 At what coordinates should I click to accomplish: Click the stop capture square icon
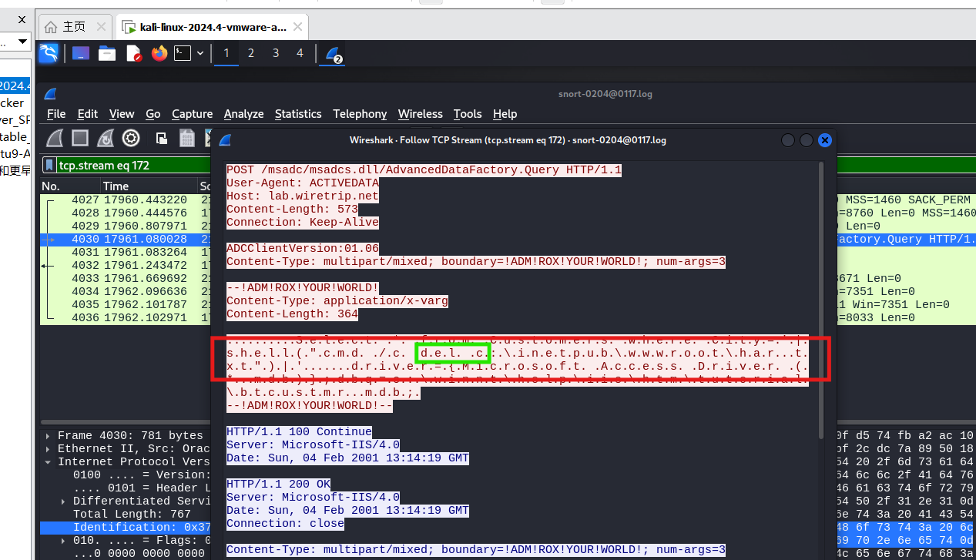80,138
